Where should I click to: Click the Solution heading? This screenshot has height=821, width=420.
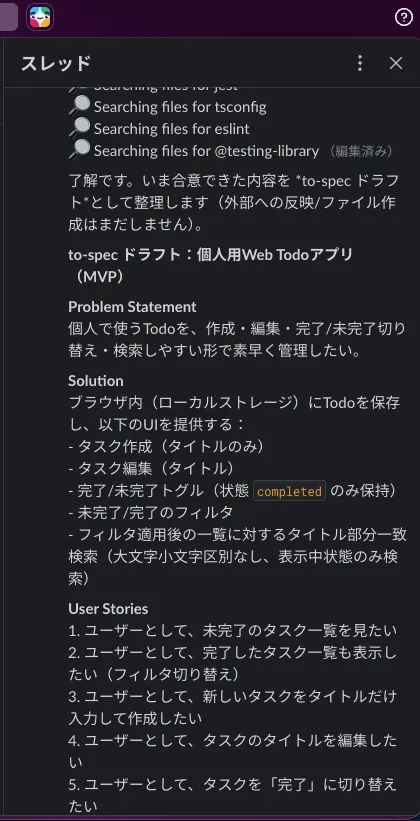(96, 381)
